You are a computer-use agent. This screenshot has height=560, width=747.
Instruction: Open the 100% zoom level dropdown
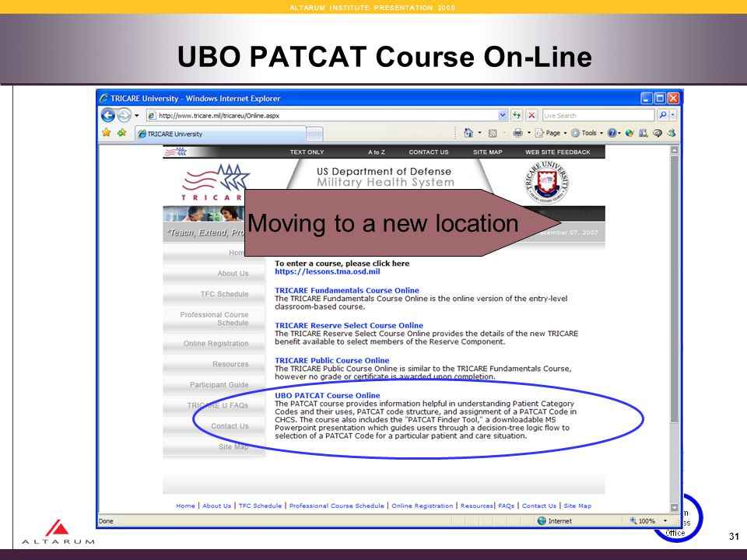[665, 521]
